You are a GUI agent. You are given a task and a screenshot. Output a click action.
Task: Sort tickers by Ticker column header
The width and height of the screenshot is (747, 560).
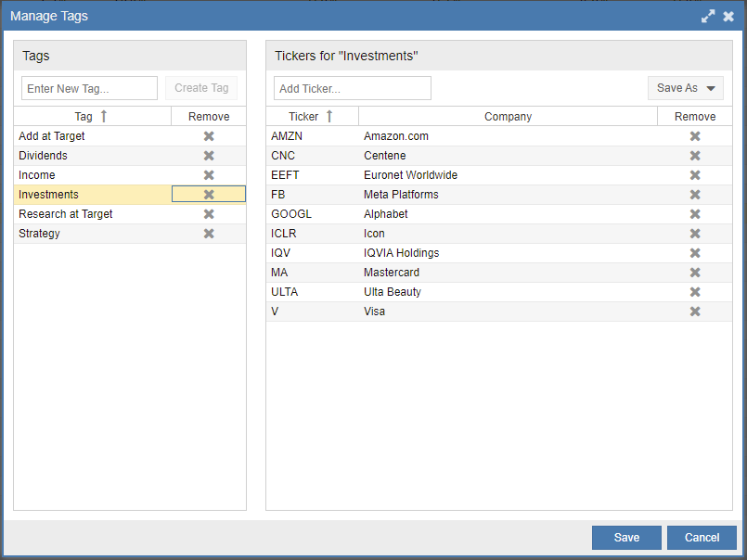click(x=312, y=116)
